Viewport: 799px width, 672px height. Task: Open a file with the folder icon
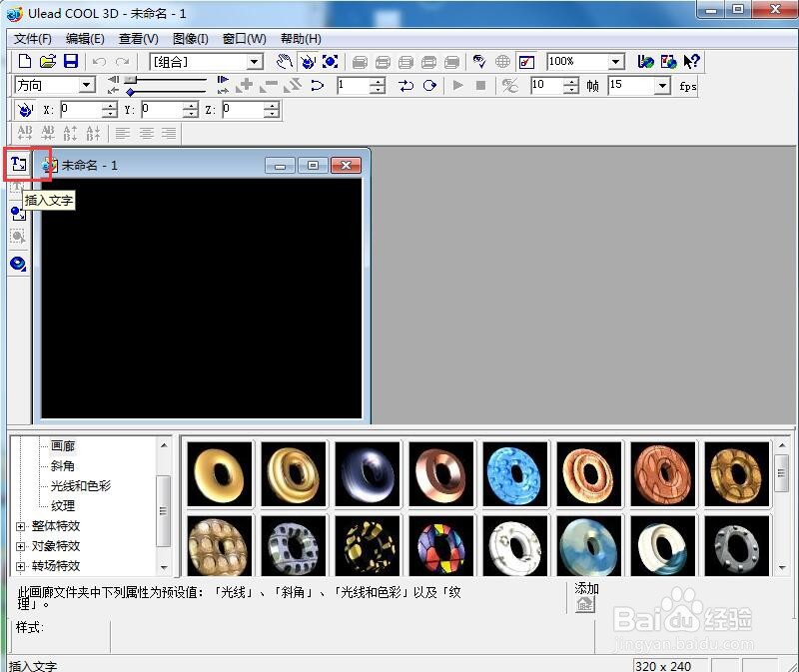click(x=47, y=61)
